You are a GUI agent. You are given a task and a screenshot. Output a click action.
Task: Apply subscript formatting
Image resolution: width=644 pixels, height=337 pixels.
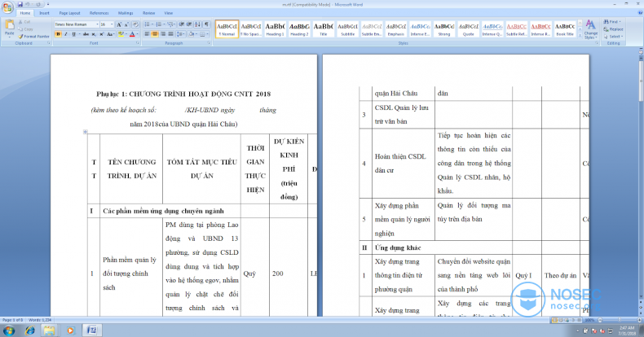[94, 34]
